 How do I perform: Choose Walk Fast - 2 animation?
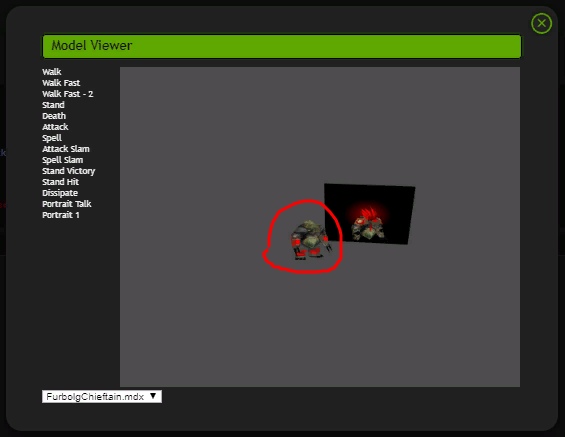pos(67,94)
